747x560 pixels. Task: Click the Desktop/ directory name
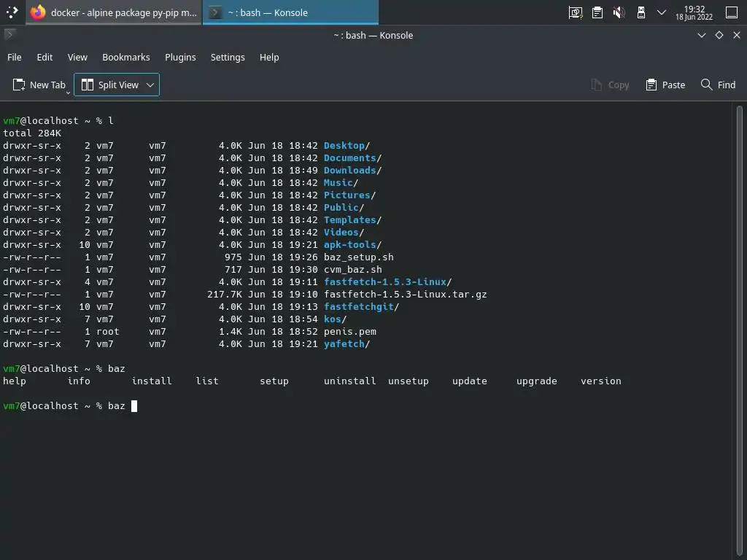pos(347,146)
